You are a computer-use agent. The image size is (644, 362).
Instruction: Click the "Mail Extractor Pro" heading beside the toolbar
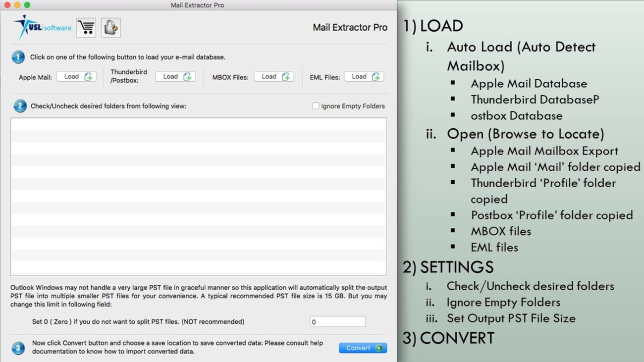pos(350,28)
